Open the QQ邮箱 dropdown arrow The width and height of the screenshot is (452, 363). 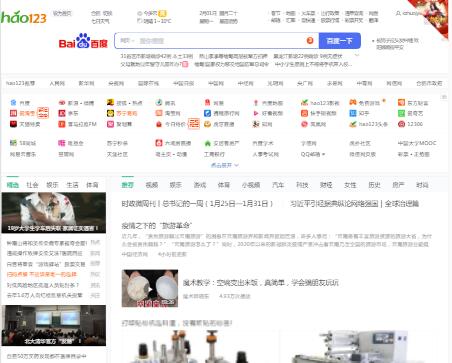pyautogui.click(x=323, y=154)
